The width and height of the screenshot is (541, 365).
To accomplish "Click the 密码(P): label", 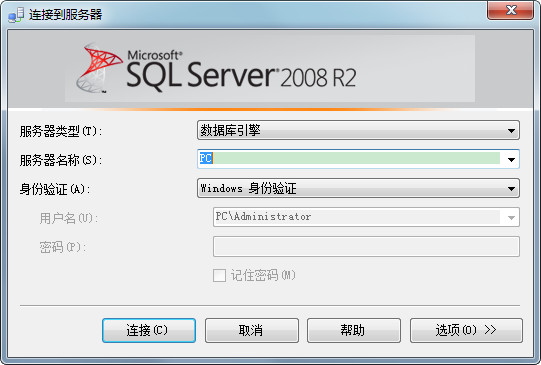I will click(x=62, y=247).
